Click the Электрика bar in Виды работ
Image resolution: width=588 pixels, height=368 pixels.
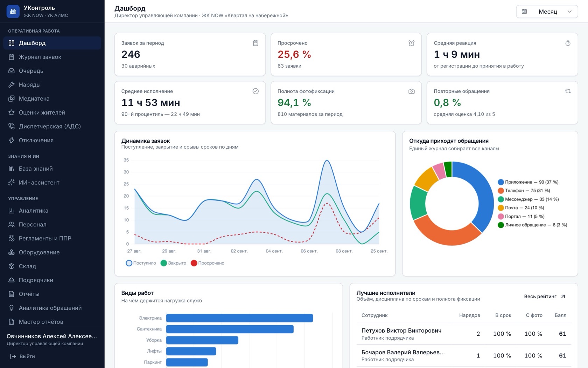click(x=239, y=318)
